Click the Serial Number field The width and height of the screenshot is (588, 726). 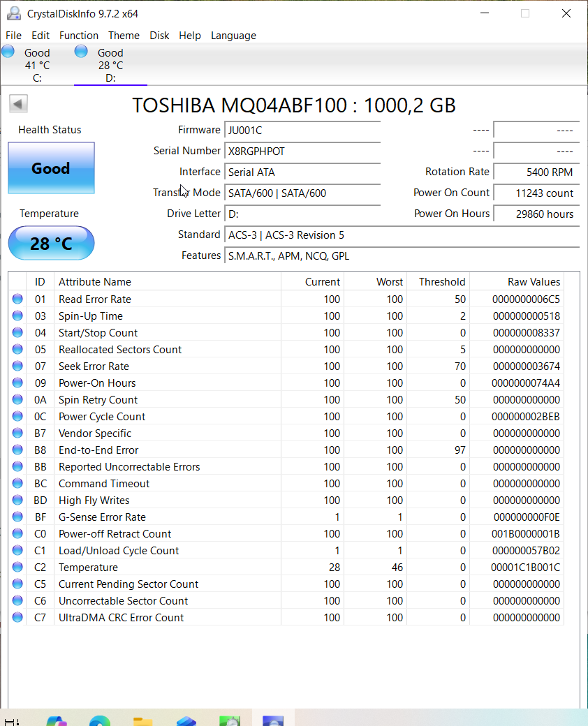point(302,151)
